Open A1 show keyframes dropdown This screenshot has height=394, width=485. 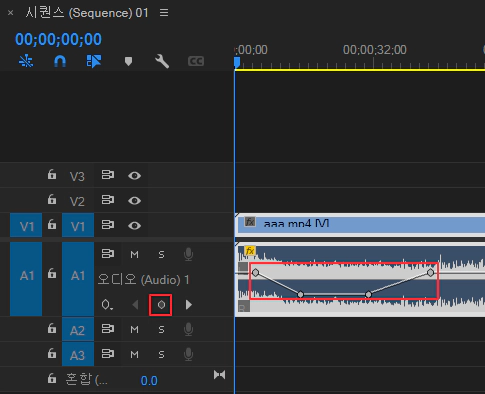click(107, 305)
